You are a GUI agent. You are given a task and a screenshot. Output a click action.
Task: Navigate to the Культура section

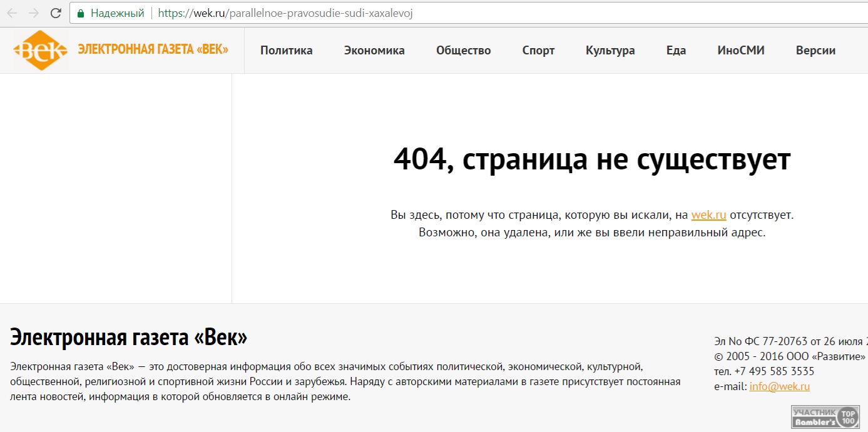click(x=610, y=51)
